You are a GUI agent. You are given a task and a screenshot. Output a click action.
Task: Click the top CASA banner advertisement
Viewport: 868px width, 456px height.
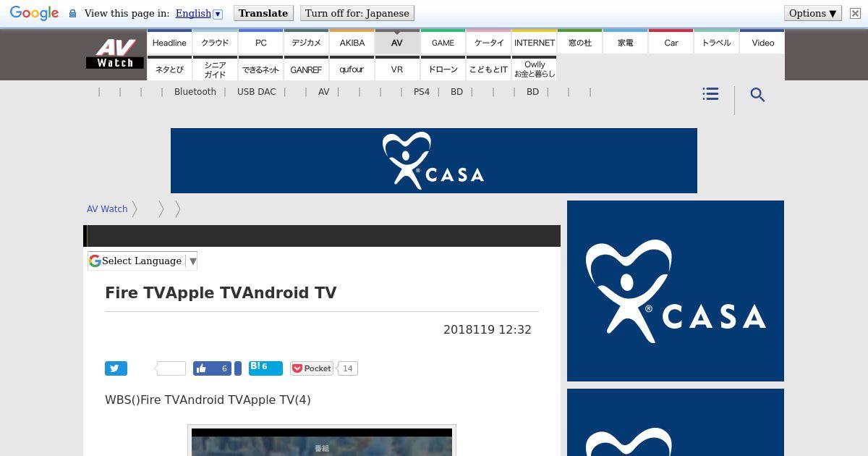tap(434, 161)
